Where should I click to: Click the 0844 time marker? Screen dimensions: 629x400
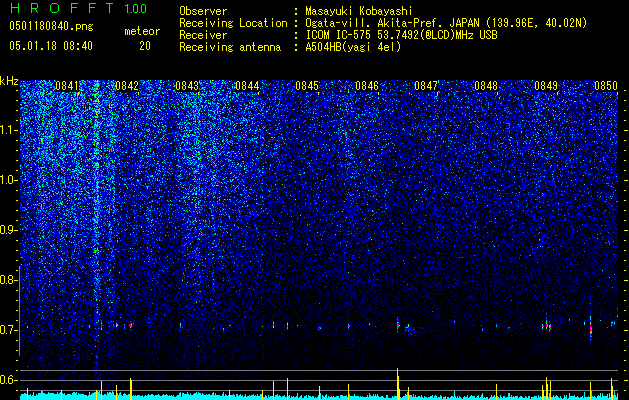tap(247, 86)
